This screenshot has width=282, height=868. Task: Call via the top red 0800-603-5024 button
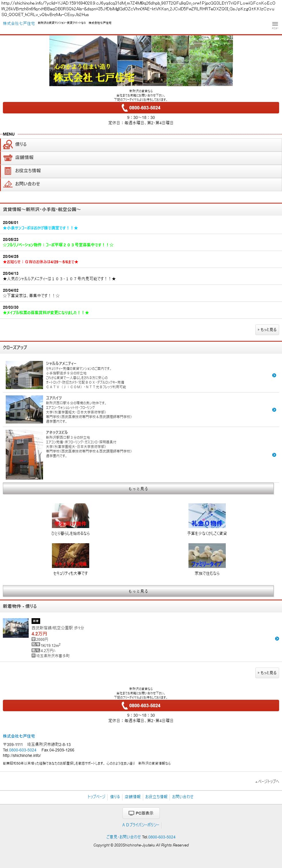(141, 108)
